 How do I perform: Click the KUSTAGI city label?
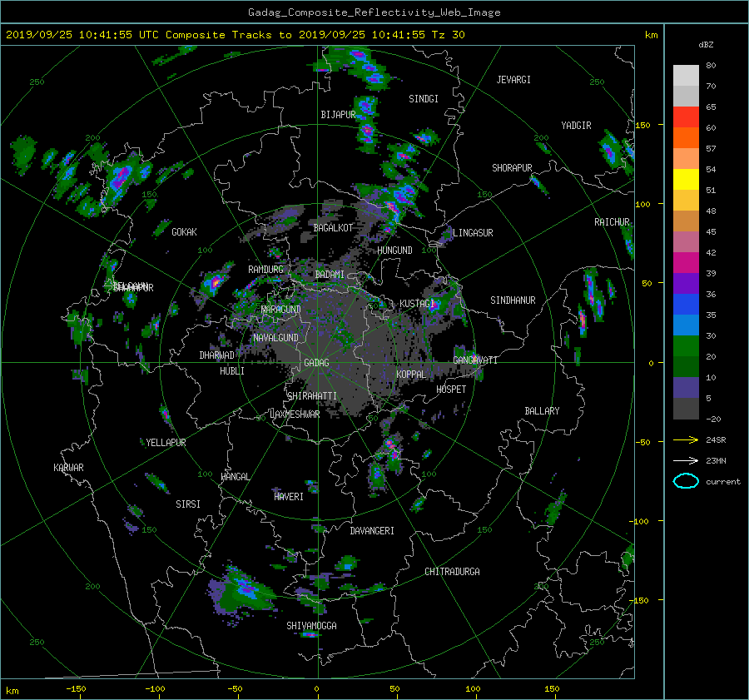tap(417, 304)
